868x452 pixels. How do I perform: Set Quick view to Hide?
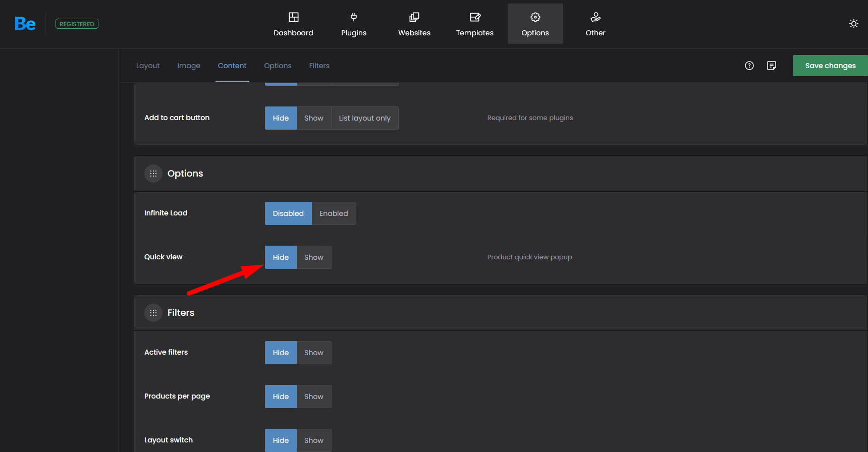[281, 257]
